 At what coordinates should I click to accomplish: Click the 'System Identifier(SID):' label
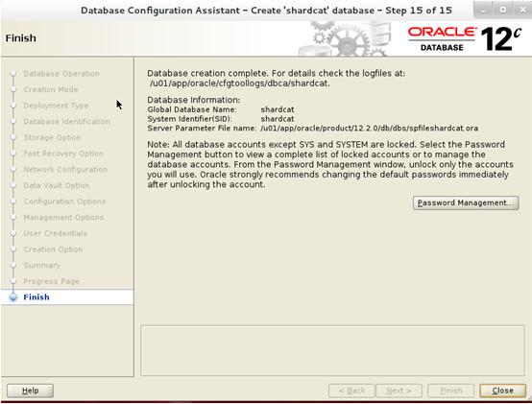[x=190, y=119]
